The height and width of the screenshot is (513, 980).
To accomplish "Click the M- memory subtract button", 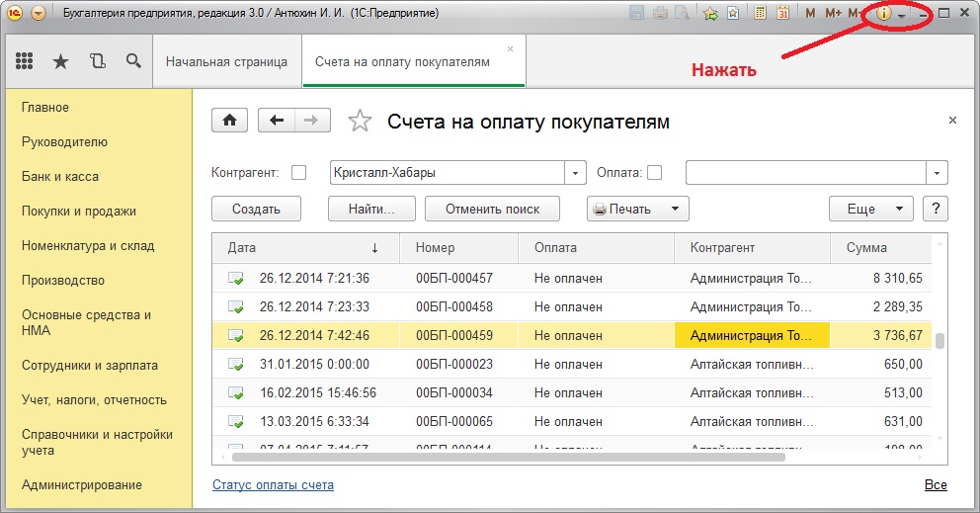I will (x=855, y=13).
